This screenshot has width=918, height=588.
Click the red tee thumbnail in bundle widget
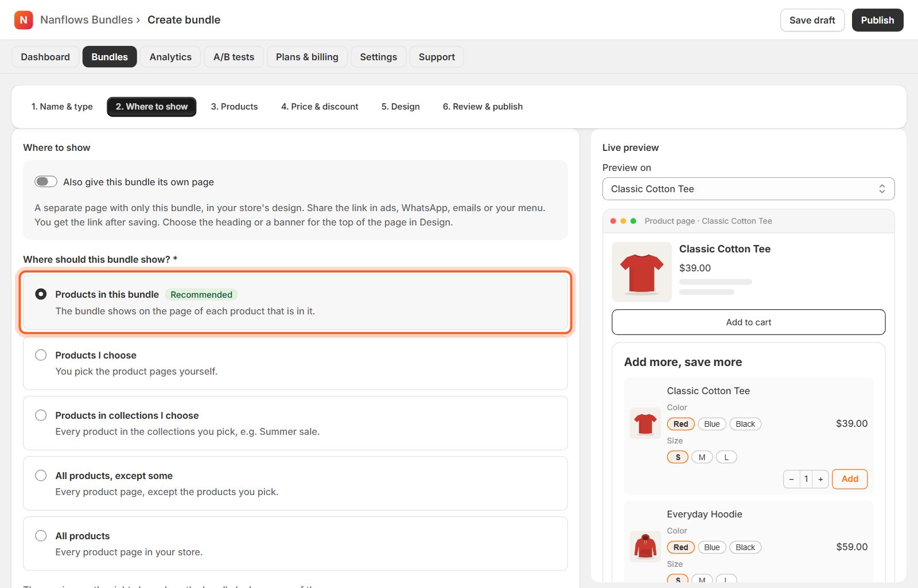click(645, 423)
